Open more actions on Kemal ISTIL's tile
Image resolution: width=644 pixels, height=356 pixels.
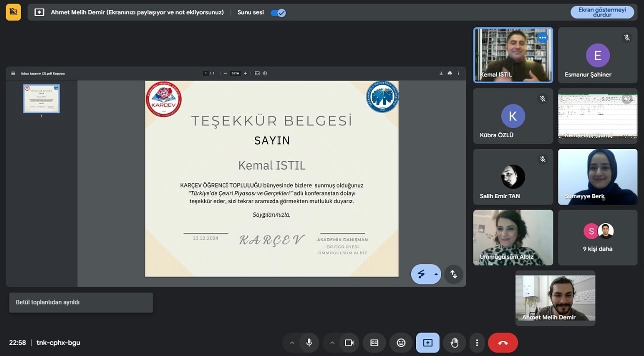click(542, 38)
